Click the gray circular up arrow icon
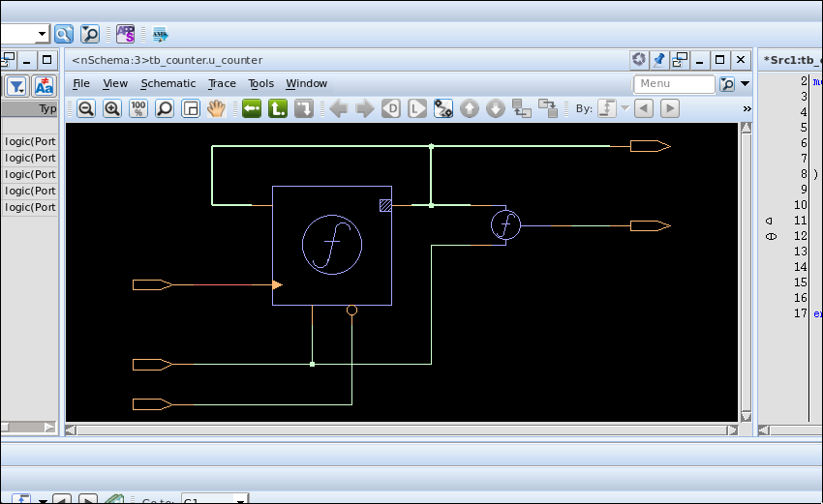This screenshot has height=504, width=823. pos(470,109)
